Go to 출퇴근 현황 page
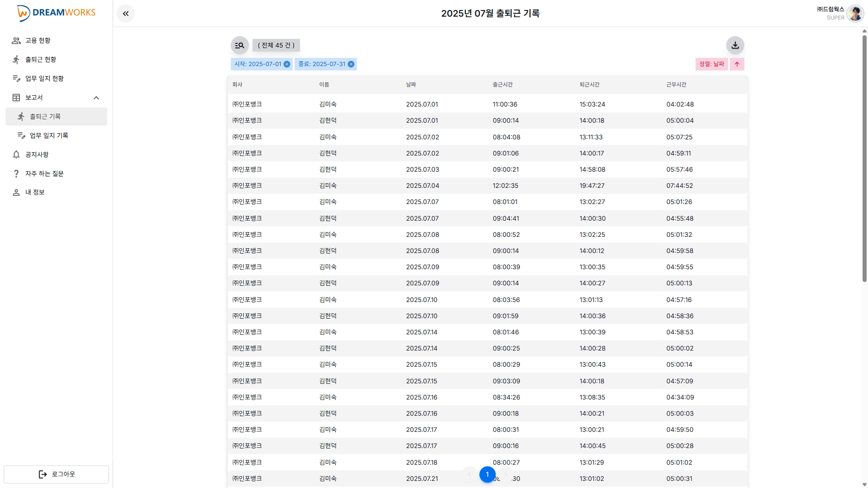The height and width of the screenshot is (488, 868). pos(41,59)
